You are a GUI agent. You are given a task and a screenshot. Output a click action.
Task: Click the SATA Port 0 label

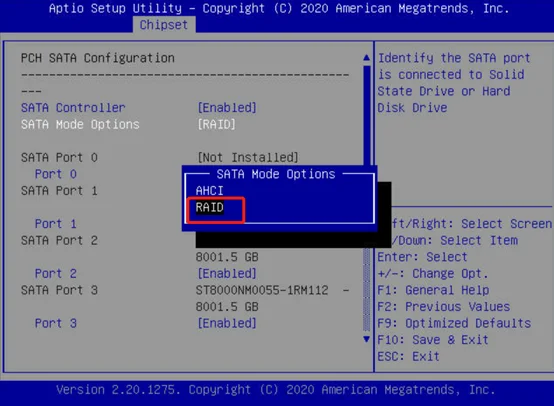[59, 158]
